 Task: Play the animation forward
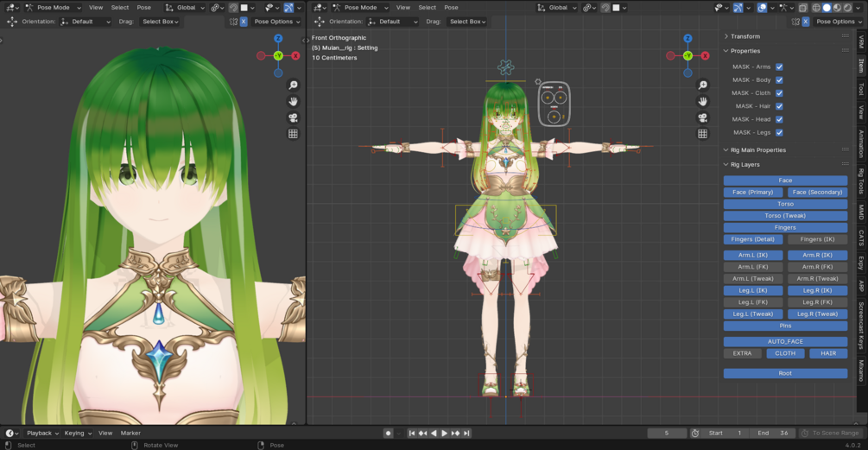point(444,434)
